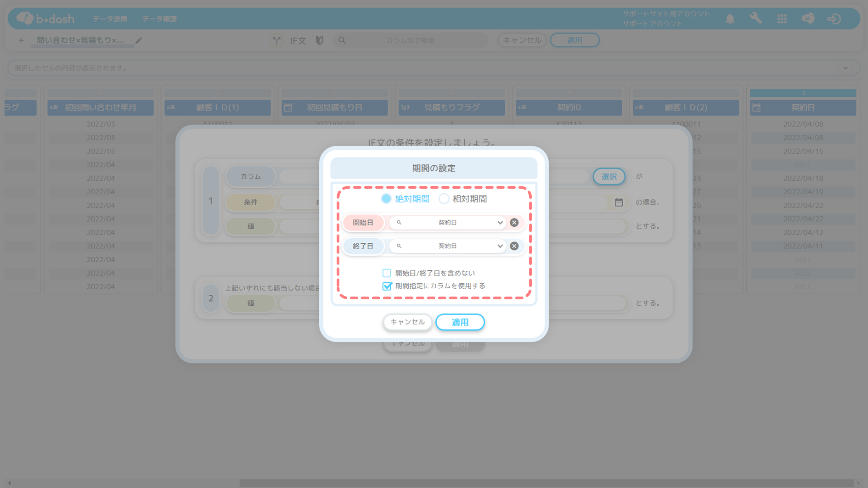Click the IF文 branch icon
This screenshot has height=488, width=868.
point(276,40)
